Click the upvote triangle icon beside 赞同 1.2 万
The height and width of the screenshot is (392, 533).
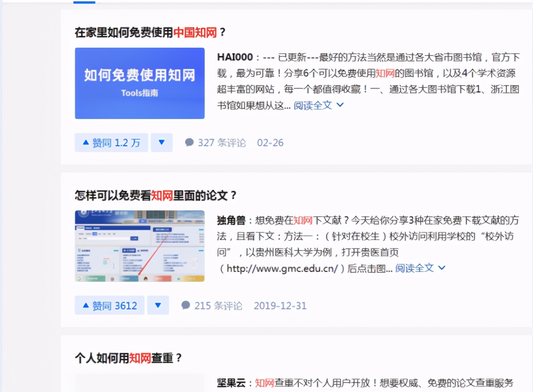point(85,142)
